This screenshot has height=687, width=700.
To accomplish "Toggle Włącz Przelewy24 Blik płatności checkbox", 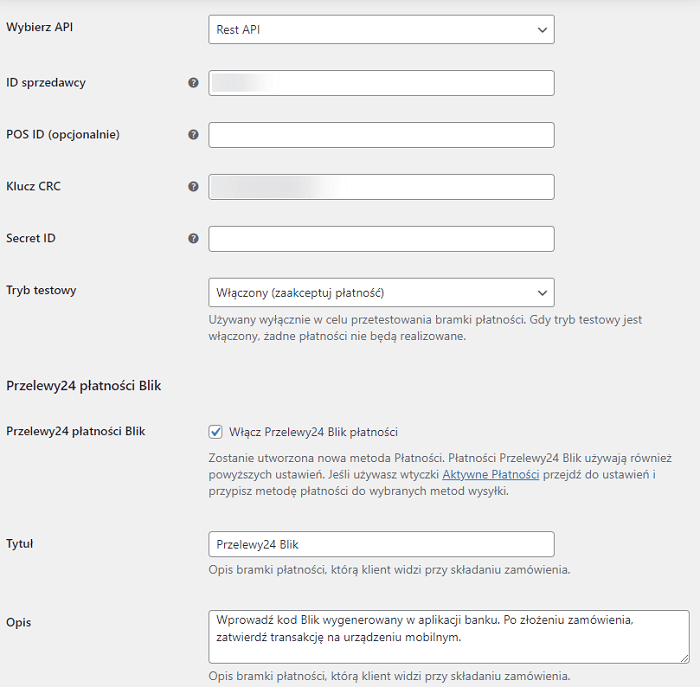I will 216,432.
